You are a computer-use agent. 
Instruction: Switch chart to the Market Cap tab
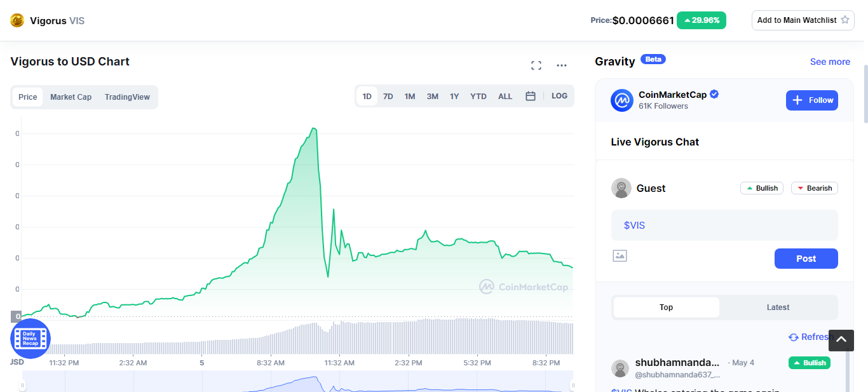point(71,97)
